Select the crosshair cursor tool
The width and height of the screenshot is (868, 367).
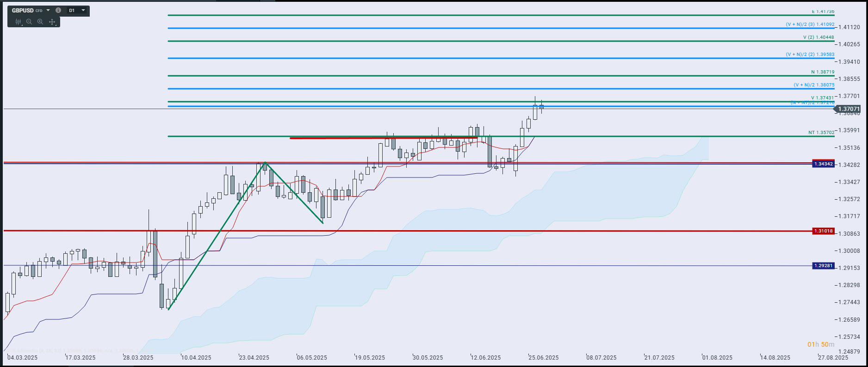click(x=52, y=22)
